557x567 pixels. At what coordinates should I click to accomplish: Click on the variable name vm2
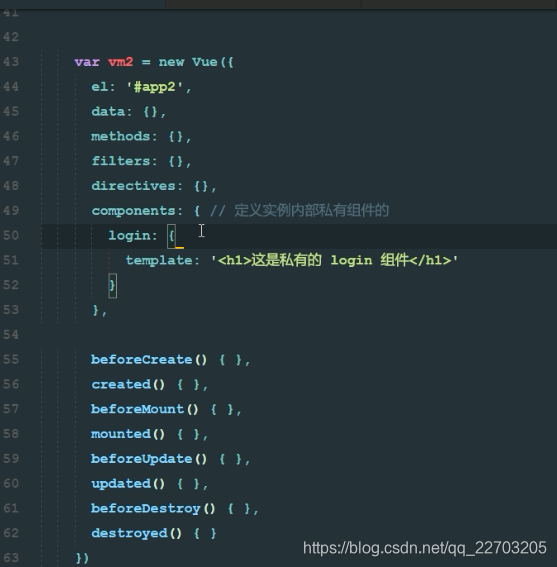coord(120,62)
